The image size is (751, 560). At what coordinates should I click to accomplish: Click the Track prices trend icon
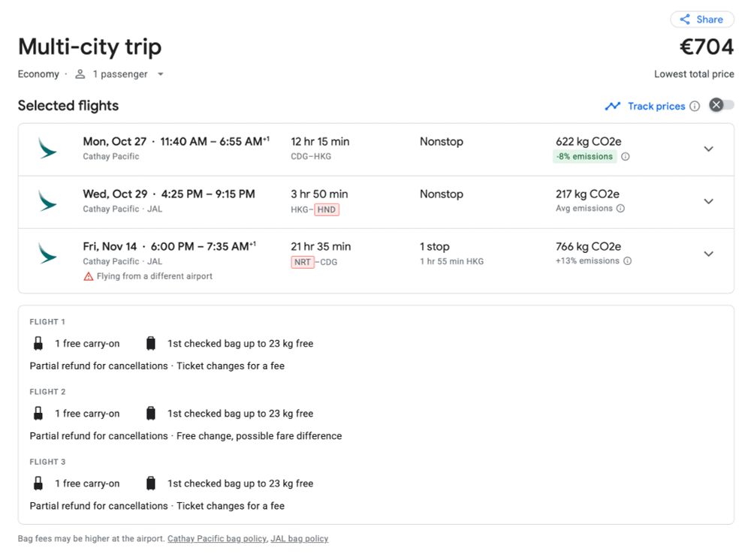tap(613, 106)
